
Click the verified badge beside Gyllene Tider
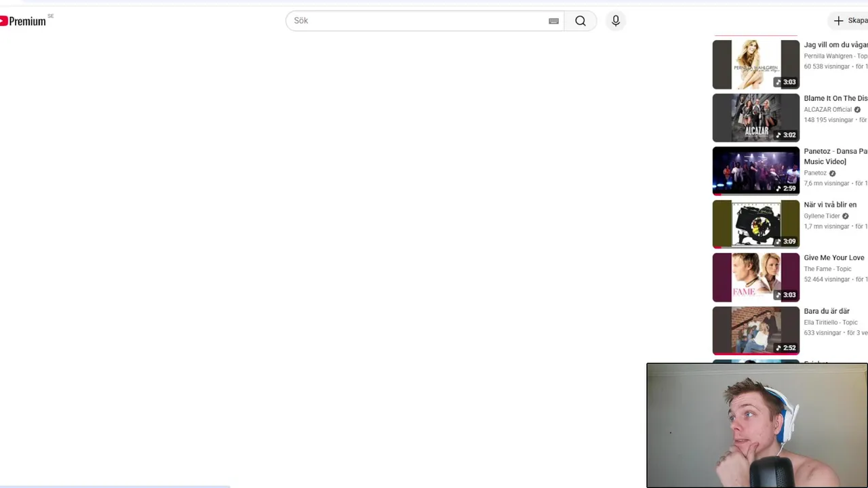pyautogui.click(x=845, y=216)
